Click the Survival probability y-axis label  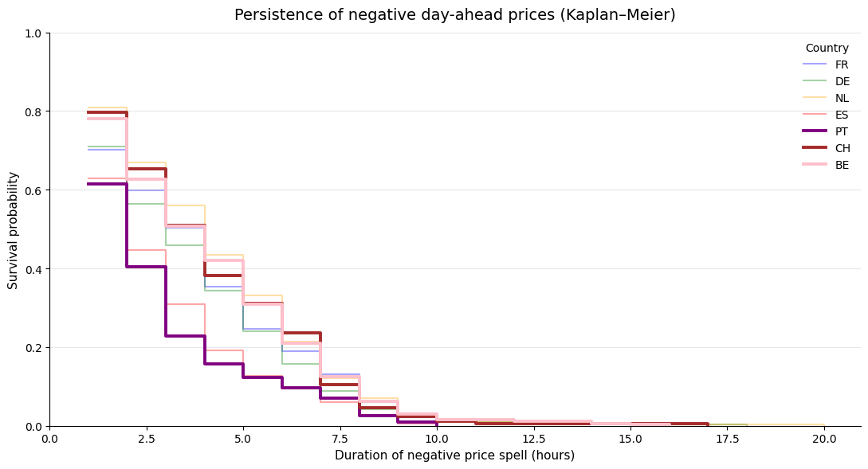click(x=14, y=229)
